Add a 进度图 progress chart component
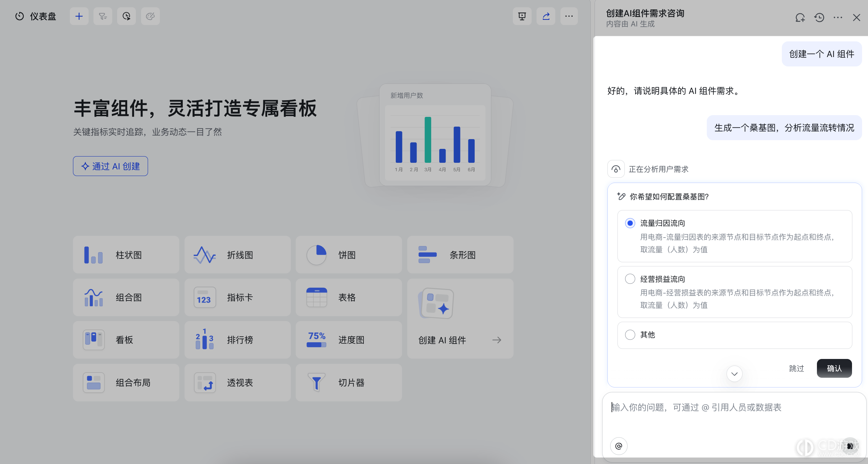Screen dimensions: 868x464 coord(349,340)
